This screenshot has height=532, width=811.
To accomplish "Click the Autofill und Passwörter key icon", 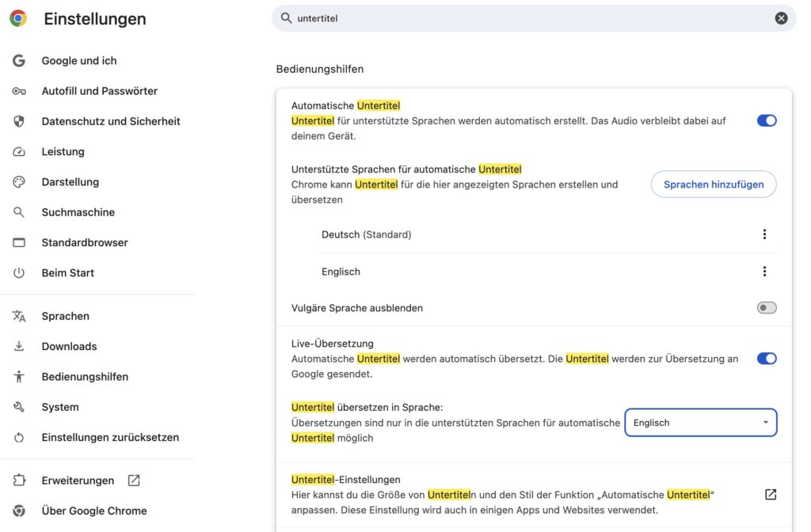I will click(19, 91).
